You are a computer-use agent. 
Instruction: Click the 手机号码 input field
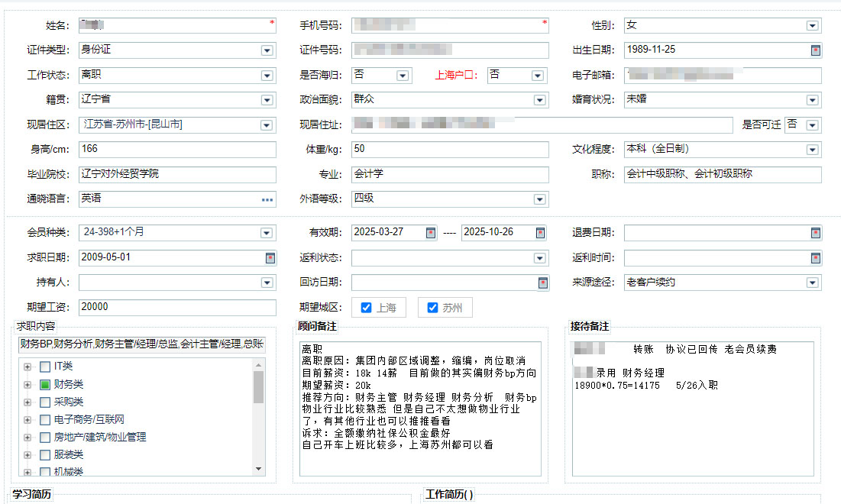click(x=450, y=25)
